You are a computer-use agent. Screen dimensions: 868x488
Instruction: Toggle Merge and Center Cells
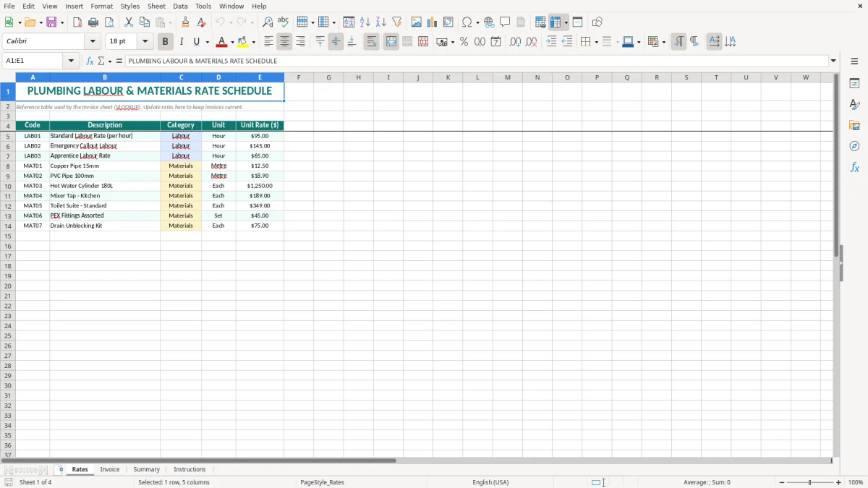click(391, 42)
